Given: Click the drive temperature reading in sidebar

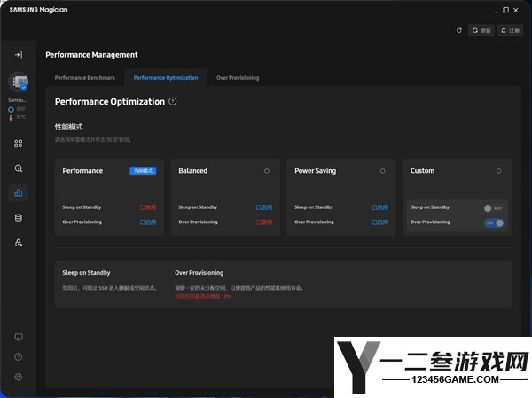Looking at the screenshot, I should coord(18,117).
